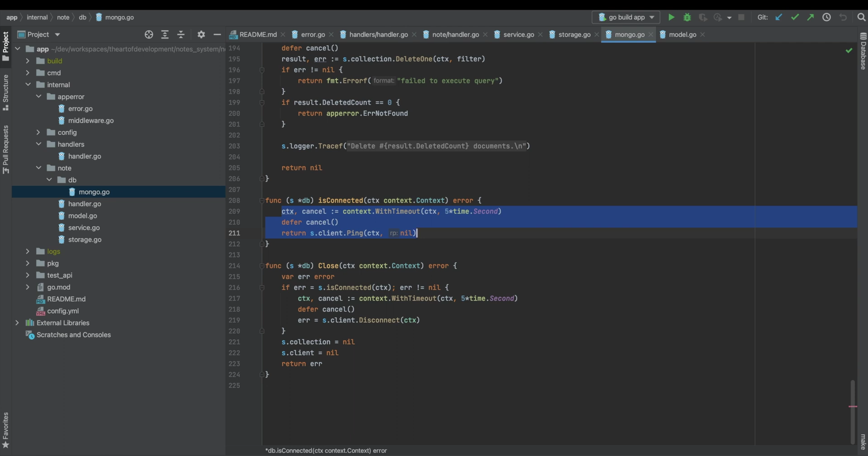
Task: Click editor vertical scrollbar thumb
Action: [x=853, y=412]
